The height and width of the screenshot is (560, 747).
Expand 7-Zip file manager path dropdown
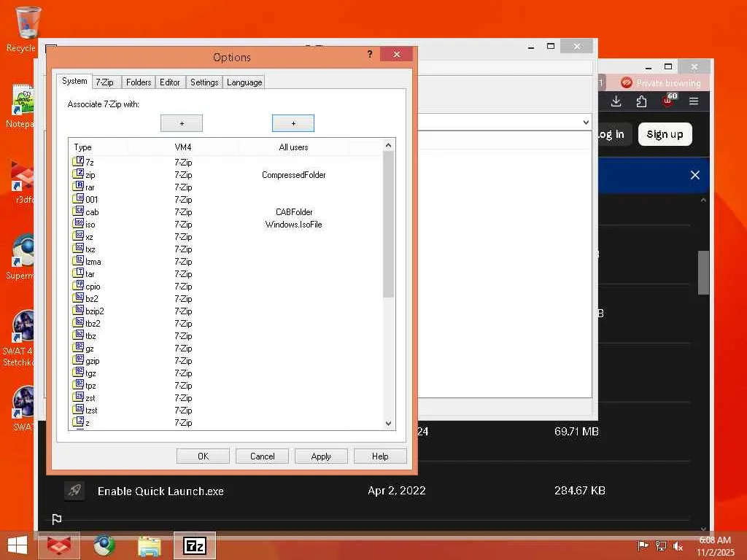[x=586, y=122]
